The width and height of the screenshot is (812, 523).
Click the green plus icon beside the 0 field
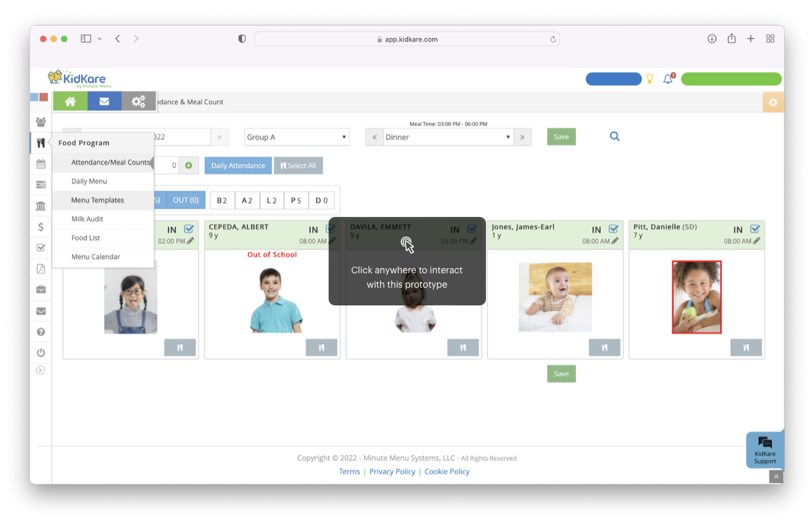[x=188, y=166]
